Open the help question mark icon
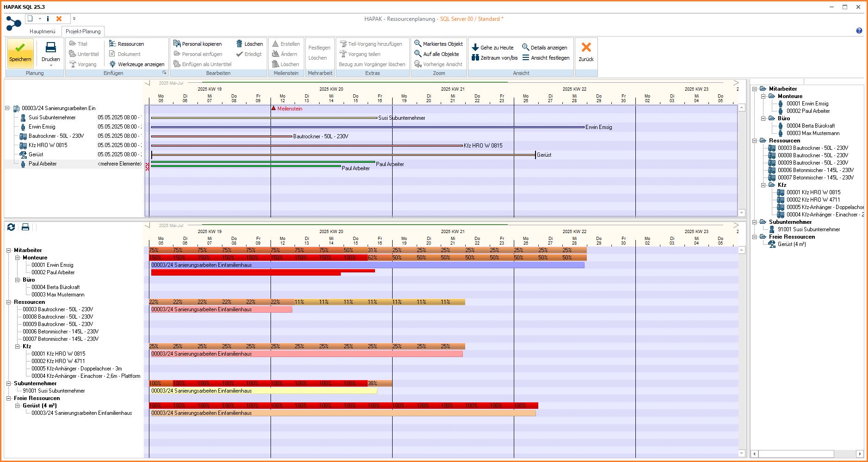Image resolution: width=868 pixels, height=462 pixels. coord(859,31)
